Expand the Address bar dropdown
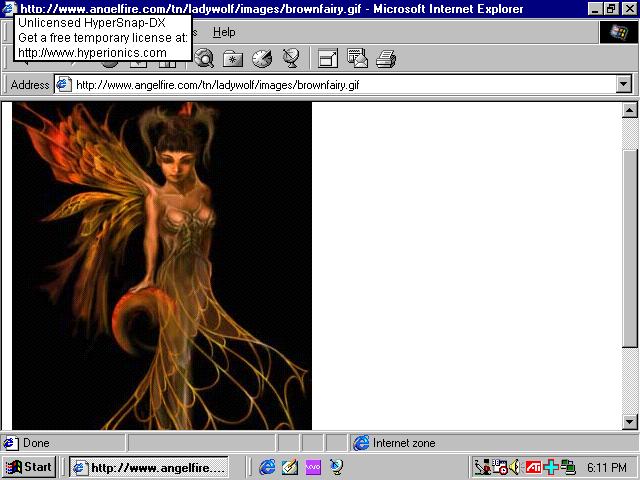The height and width of the screenshot is (480, 640). 623,84
